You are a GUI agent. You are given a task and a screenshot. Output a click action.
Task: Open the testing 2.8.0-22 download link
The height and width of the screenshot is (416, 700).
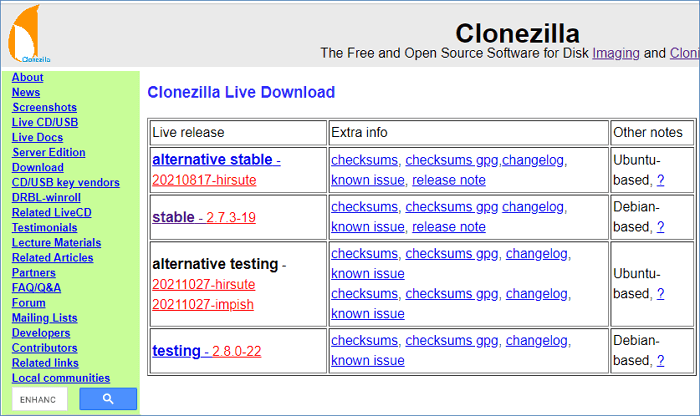click(x=205, y=351)
